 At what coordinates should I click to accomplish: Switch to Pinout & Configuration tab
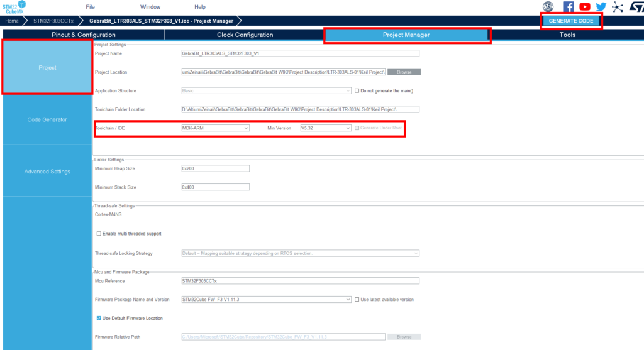[84, 35]
